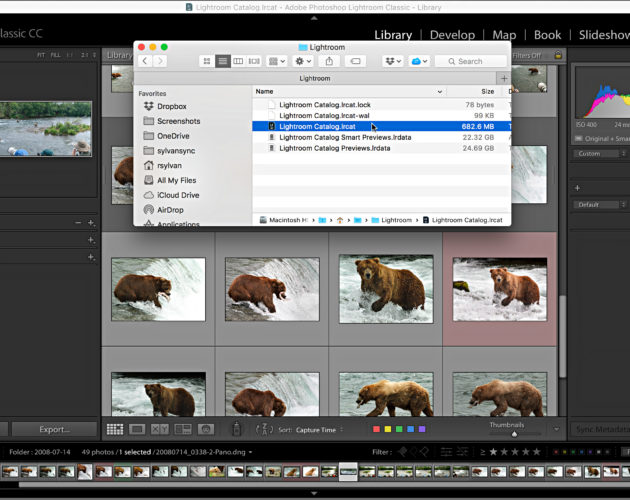630x500 pixels.
Task: Click Sync Metadata button
Action: [x=601, y=429]
